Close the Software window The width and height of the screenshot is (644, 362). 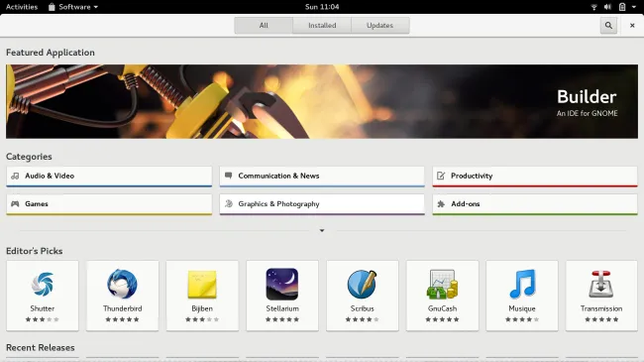click(x=632, y=26)
